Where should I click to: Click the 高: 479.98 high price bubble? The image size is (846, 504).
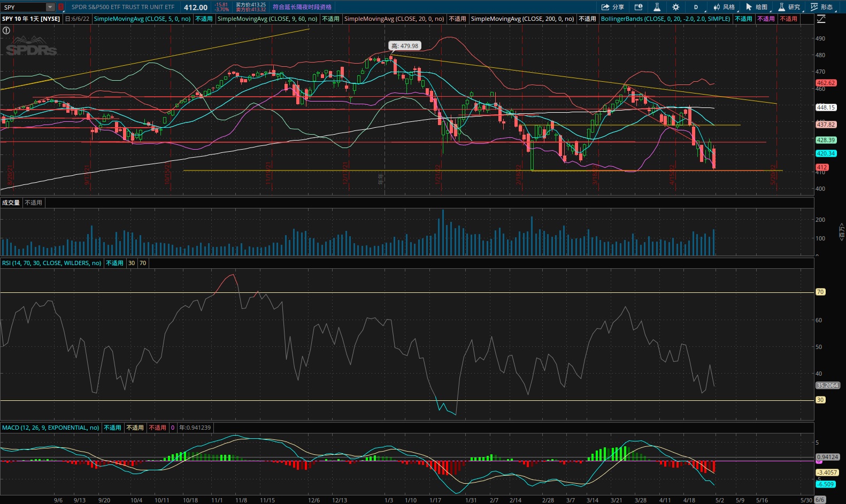coord(404,46)
